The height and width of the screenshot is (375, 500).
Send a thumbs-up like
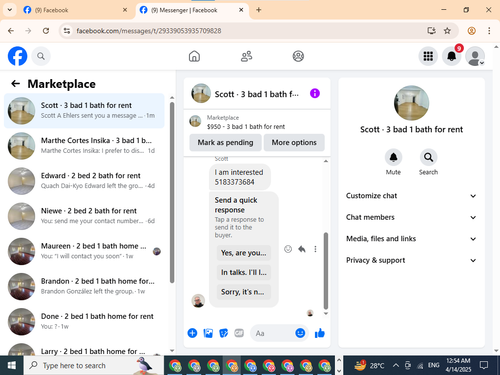(320, 333)
